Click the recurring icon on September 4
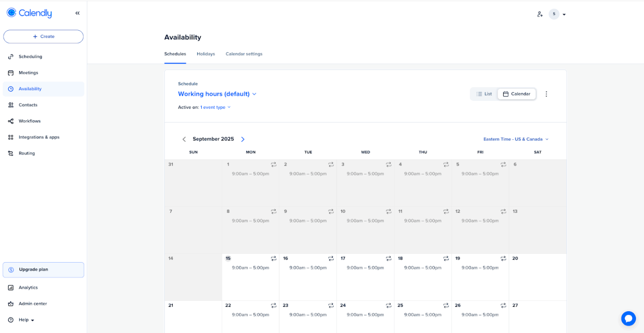This screenshot has height=333, width=644. click(446, 164)
